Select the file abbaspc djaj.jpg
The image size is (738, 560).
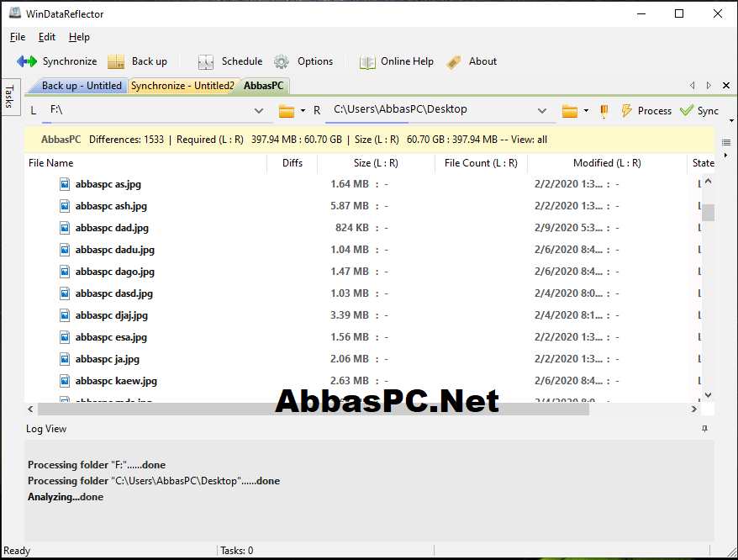click(112, 315)
